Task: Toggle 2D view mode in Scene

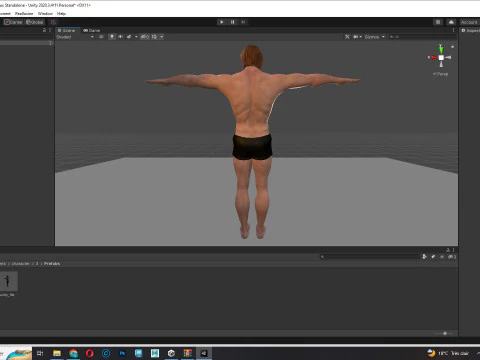Action: 101,37
